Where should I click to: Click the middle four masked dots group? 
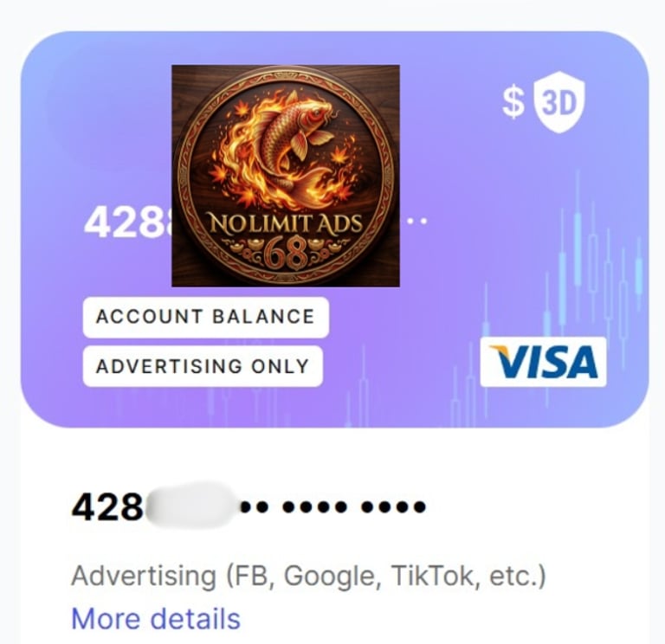coord(314,506)
